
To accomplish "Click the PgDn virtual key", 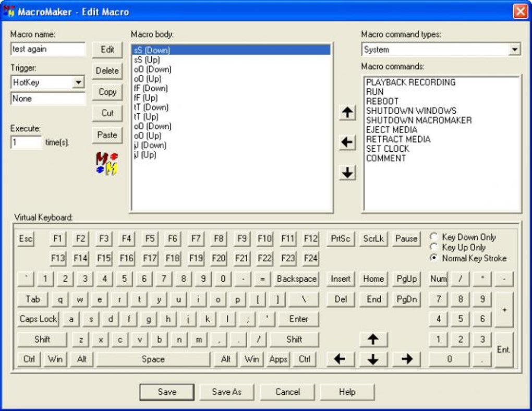I will (x=406, y=299).
